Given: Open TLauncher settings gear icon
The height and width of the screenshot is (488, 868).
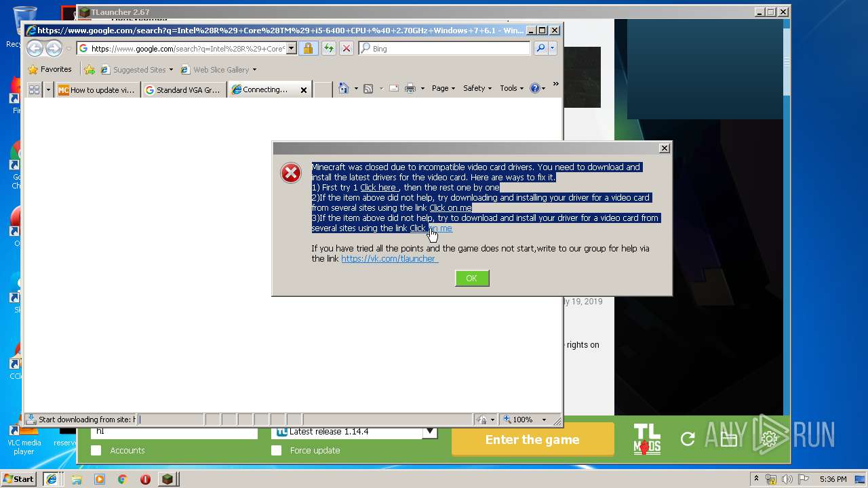Looking at the screenshot, I should tap(769, 439).
